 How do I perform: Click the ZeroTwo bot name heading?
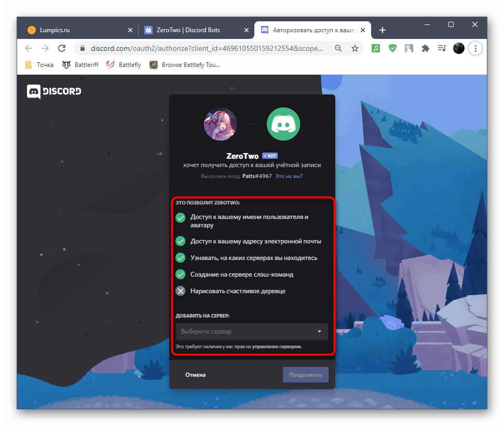242,156
